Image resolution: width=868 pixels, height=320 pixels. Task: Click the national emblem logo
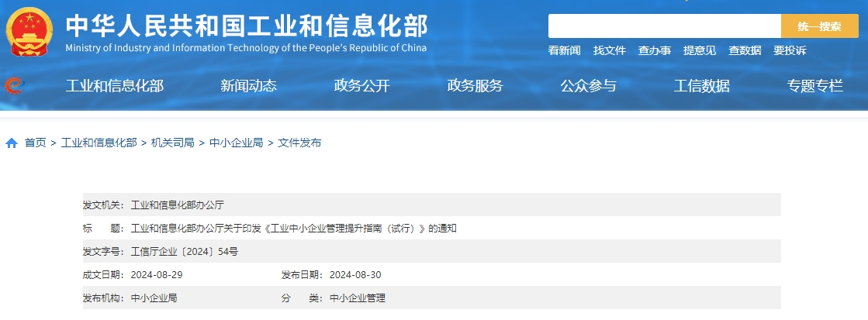point(29,33)
